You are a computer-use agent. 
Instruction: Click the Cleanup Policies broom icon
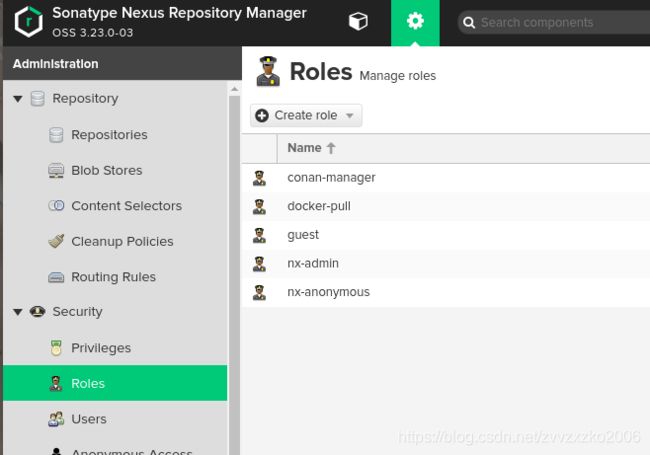tap(56, 241)
